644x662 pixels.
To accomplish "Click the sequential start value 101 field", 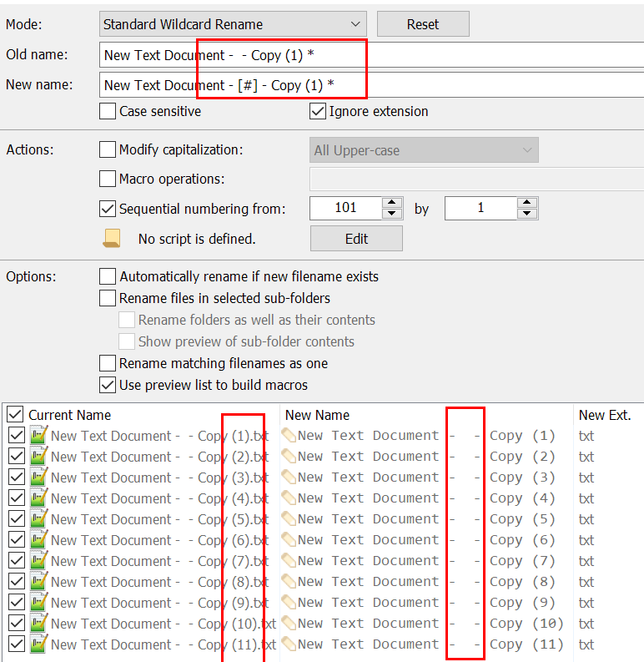I will click(346, 208).
